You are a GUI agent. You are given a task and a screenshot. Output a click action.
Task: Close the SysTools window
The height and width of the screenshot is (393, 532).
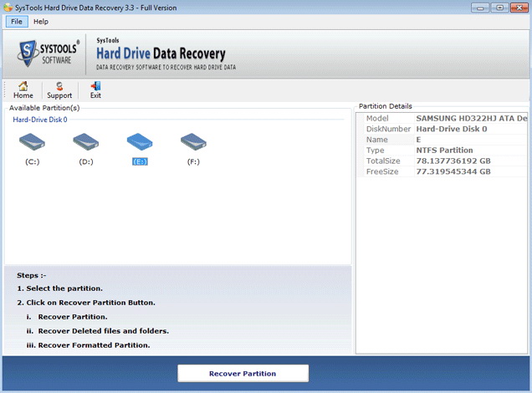[x=519, y=8]
